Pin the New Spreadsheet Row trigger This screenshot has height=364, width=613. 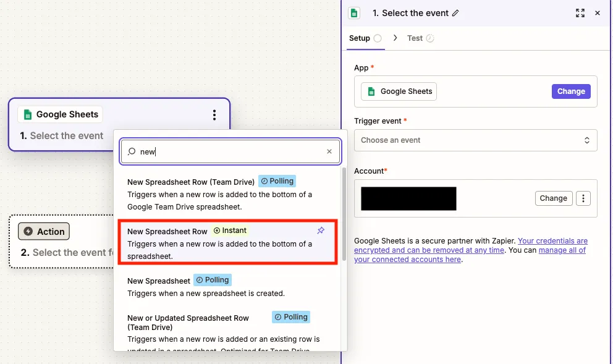pos(321,231)
